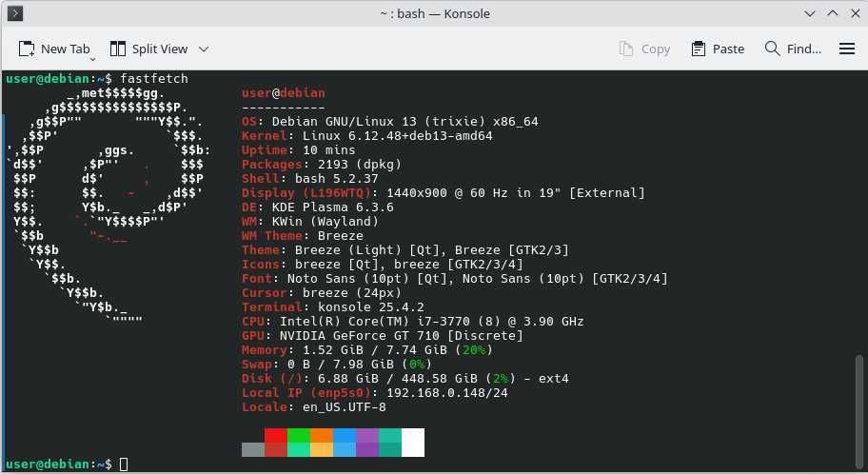
Task: Open a New Tab in Konsole
Action: point(53,49)
